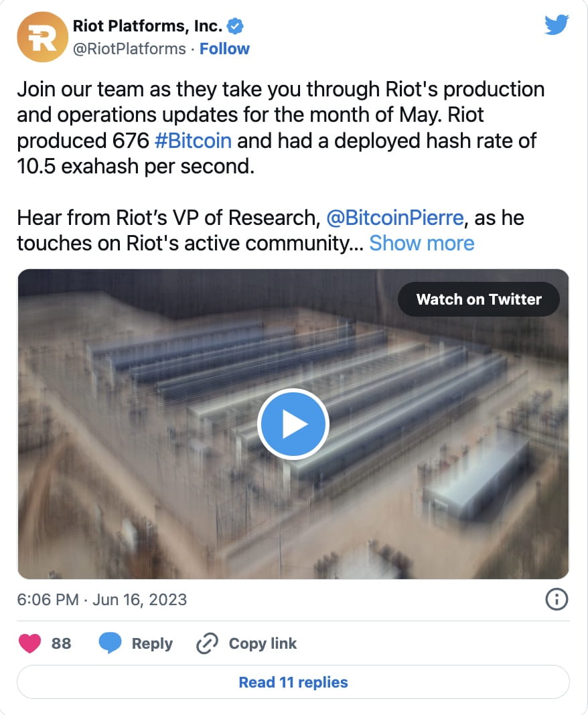Click the Reply text label
The width and height of the screenshot is (588, 715).
(153, 643)
